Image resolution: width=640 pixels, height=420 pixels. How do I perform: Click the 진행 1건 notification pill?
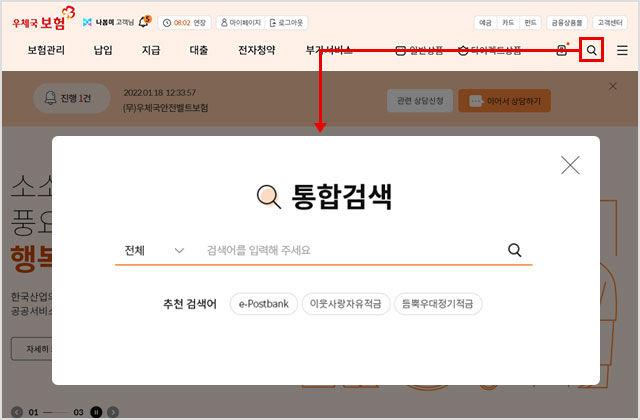click(71, 98)
